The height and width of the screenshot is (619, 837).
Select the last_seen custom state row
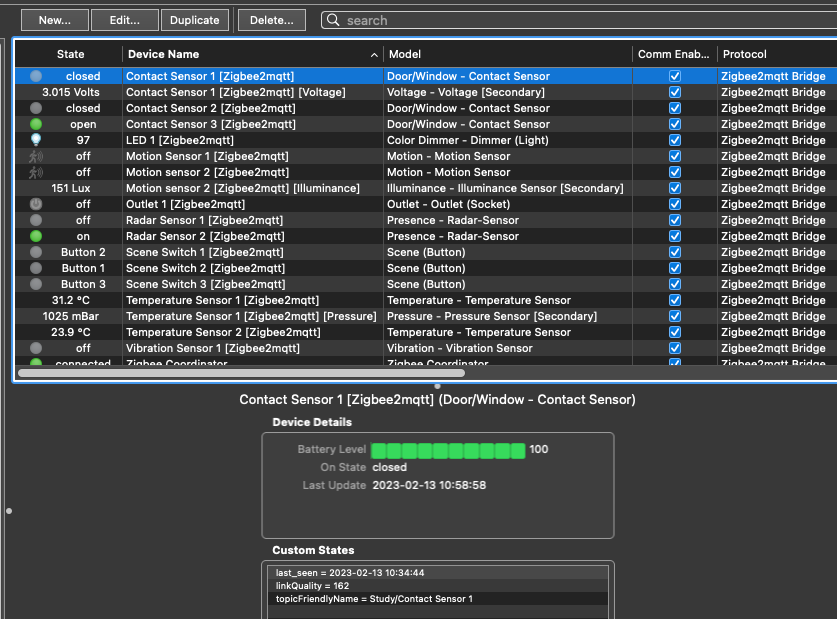(x=438, y=573)
